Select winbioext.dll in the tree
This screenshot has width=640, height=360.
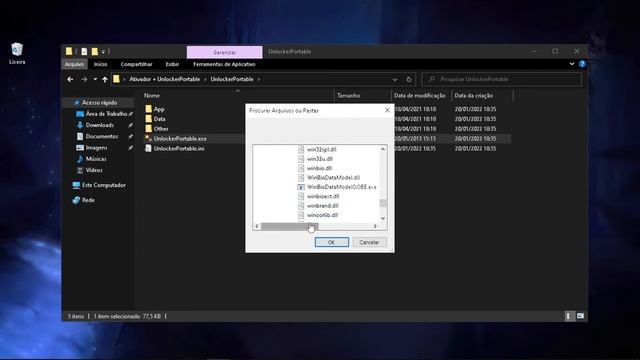(x=323, y=196)
